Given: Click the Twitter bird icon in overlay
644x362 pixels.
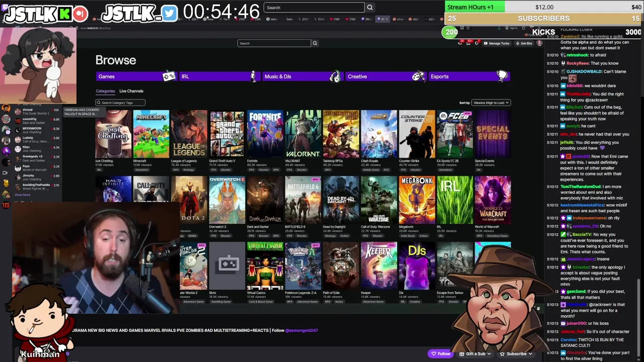Looking at the screenshot, I should tap(170, 14).
